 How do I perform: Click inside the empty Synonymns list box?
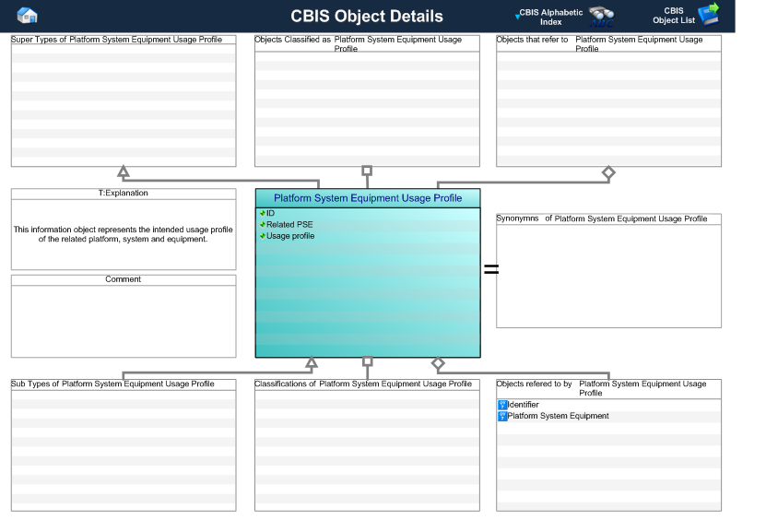click(608, 276)
